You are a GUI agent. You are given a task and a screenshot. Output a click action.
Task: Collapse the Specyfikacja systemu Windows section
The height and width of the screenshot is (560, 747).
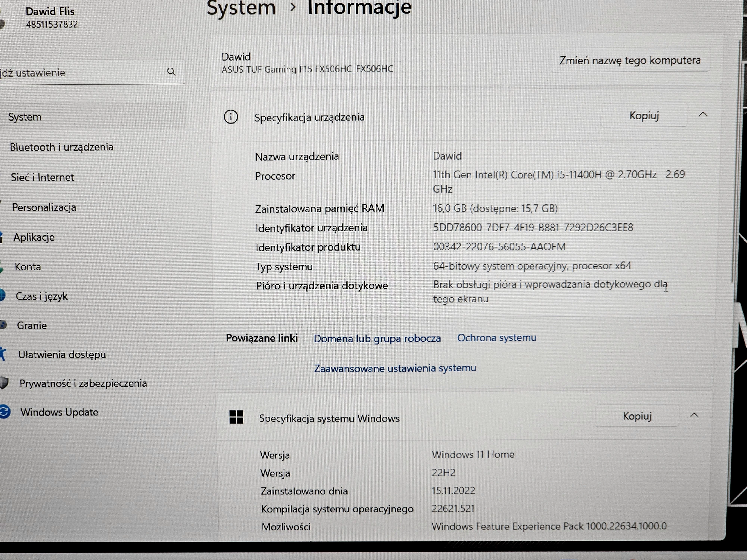695,415
